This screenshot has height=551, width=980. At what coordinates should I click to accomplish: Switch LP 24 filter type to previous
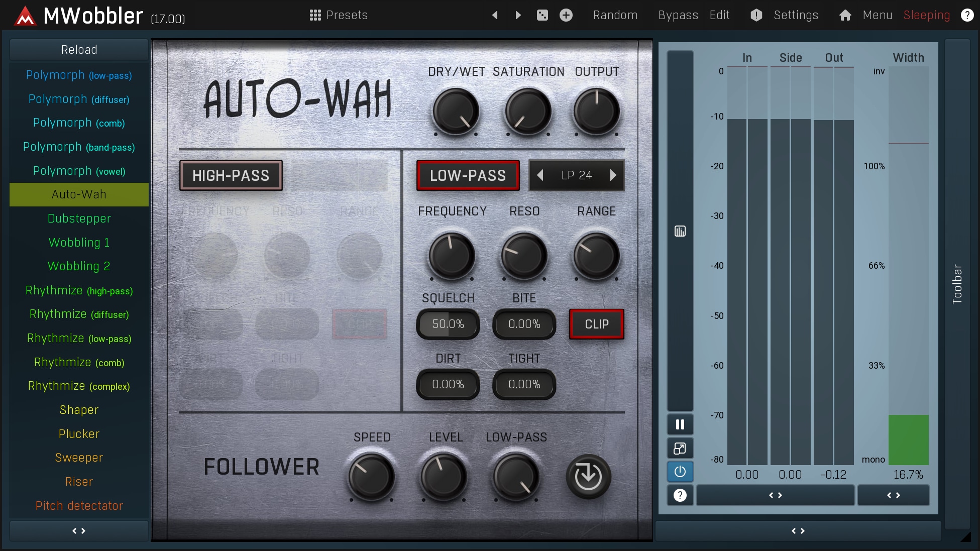point(540,175)
